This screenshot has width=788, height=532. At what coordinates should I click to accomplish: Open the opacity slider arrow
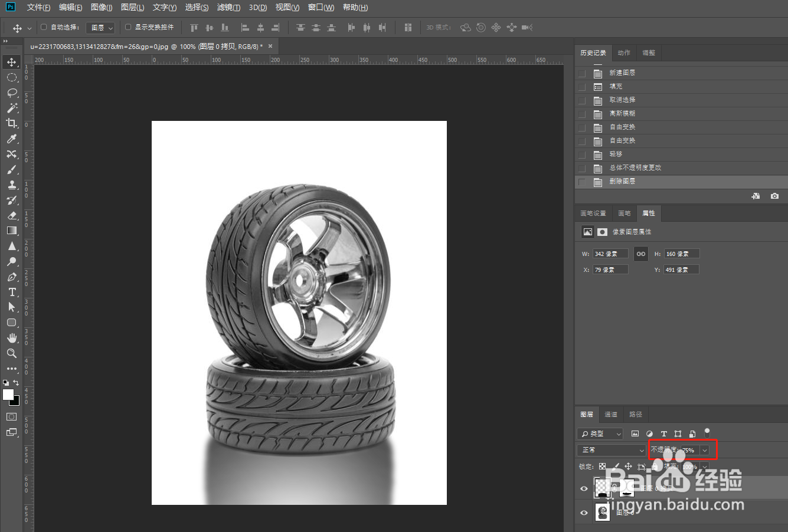tap(704, 450)
